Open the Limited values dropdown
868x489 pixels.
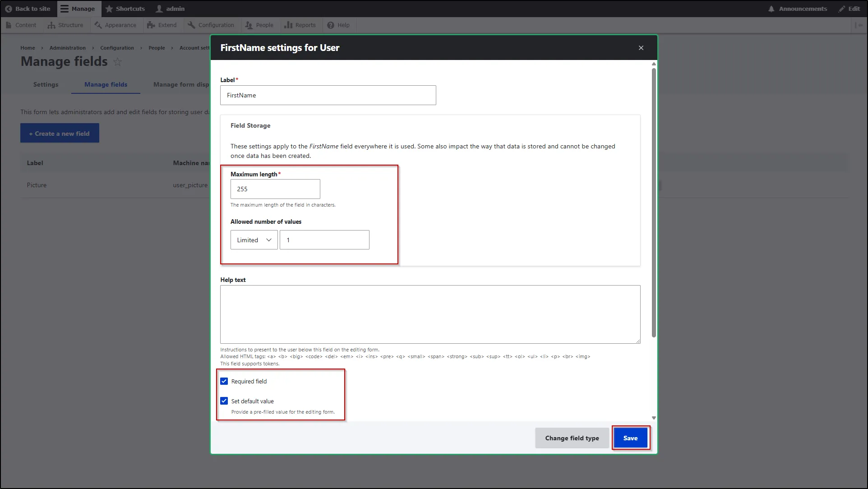(254, 240)
